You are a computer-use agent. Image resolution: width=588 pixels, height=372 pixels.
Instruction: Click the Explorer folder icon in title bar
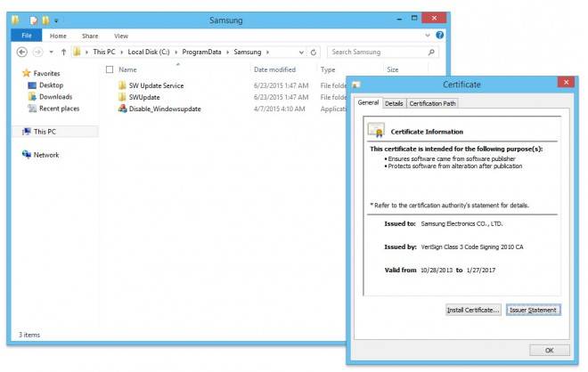(15, 20)
